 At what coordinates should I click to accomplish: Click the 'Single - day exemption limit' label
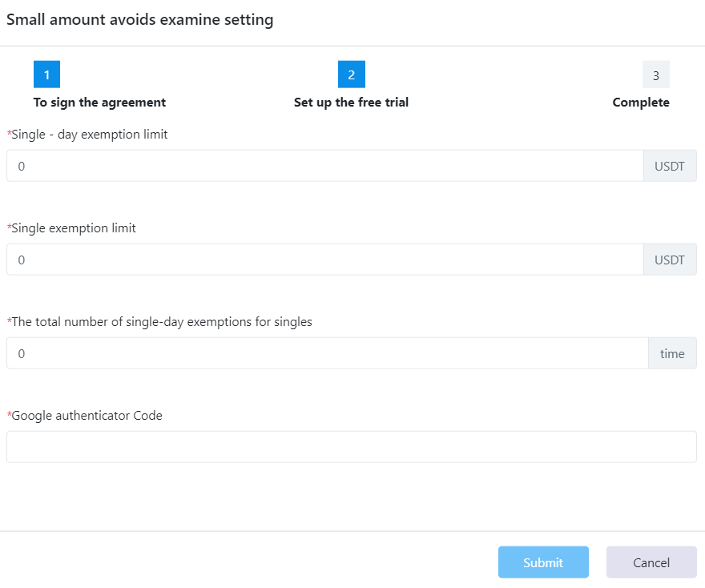(x=87, y=135)
